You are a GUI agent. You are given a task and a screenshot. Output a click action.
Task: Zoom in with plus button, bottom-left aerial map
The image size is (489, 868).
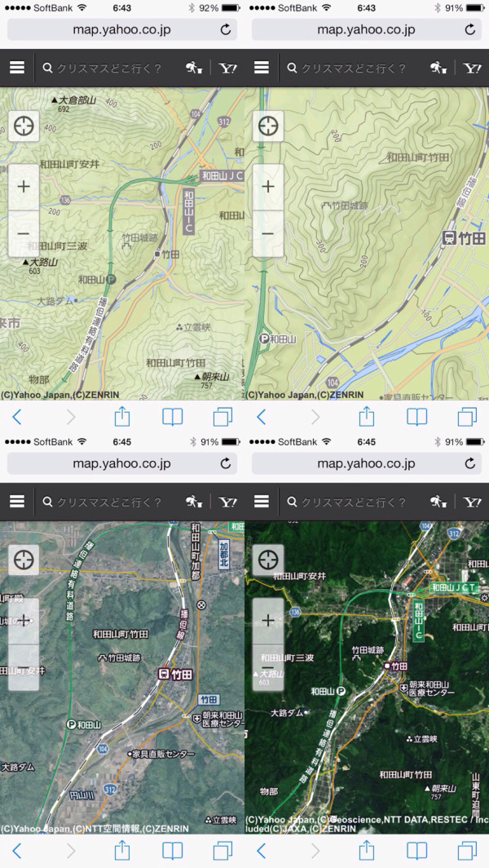(24, 621)
